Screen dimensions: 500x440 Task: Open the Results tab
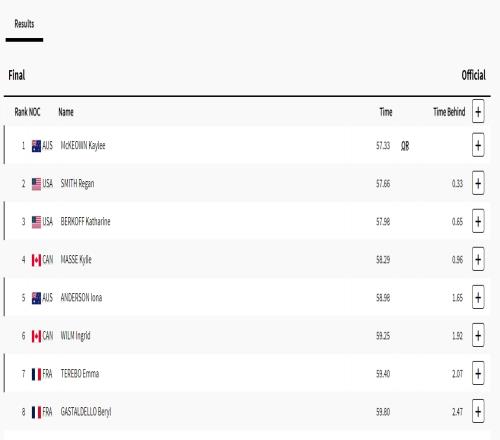[x=24, y=24]
